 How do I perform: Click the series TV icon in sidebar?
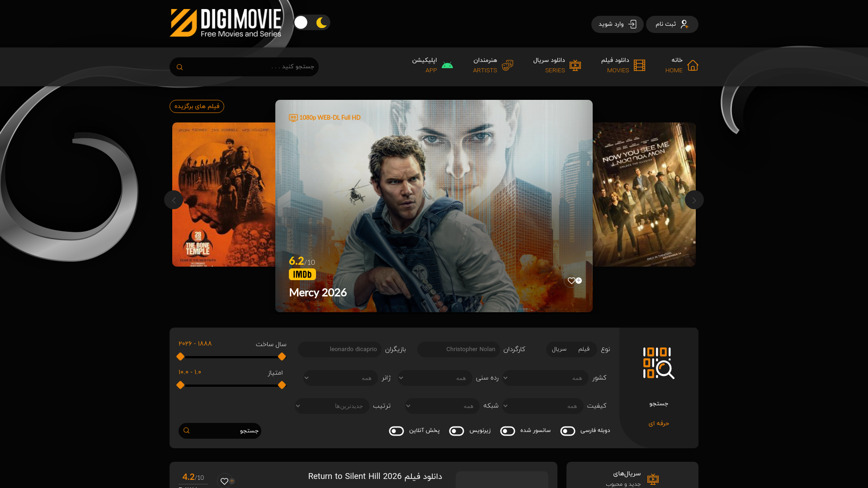point(653,479)
